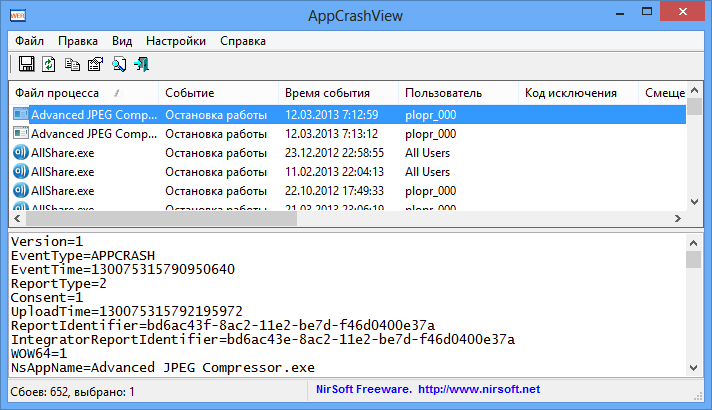This screenshot has width=712, height=410.
Task: Sort by Код исключения column header
Action: coord(578,93)
